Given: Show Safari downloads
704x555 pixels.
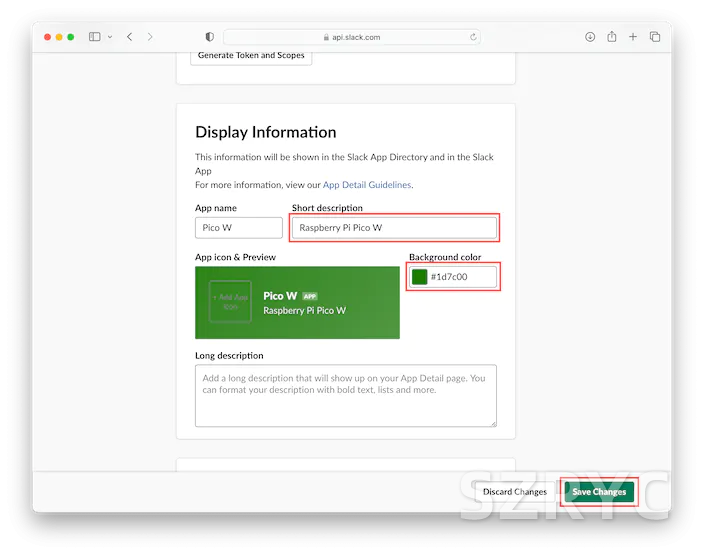Looking at the screenshot, I should pos(590,37).
